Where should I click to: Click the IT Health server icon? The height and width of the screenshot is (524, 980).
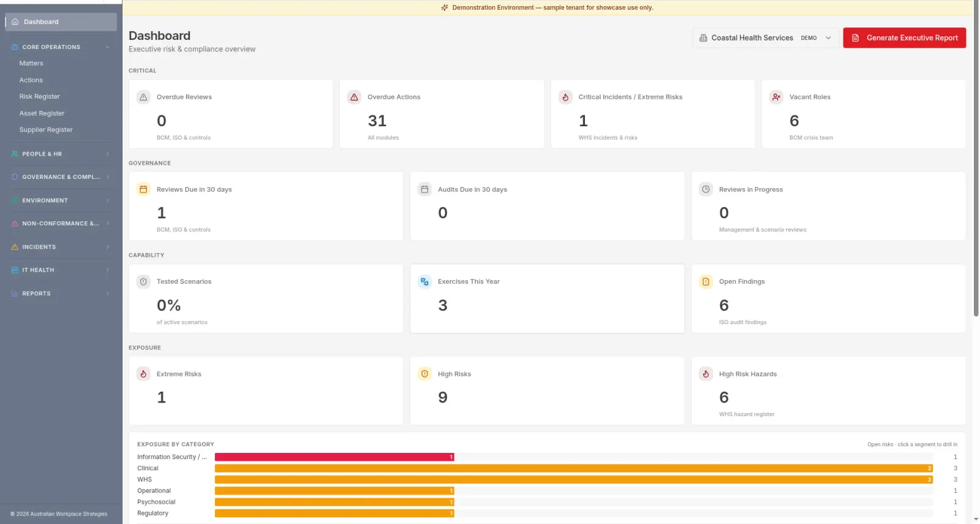pyautogui.click(x=15, y=270)
